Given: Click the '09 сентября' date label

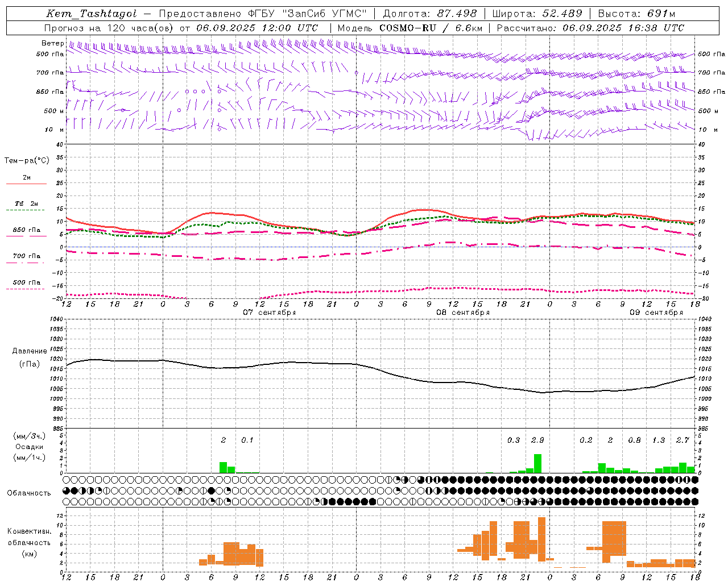Looking at the screenshot, I should point(656,313).
